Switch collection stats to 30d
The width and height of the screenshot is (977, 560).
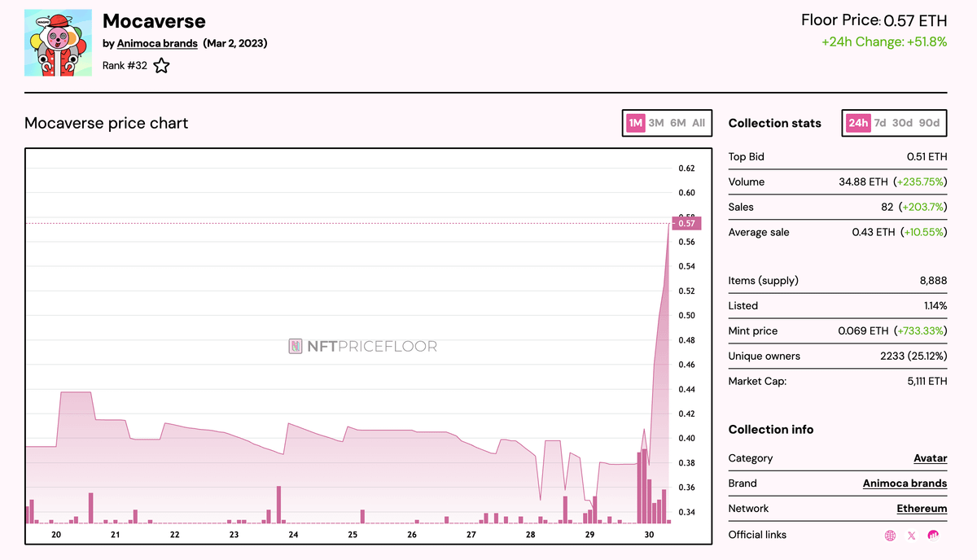pos(902,123)
